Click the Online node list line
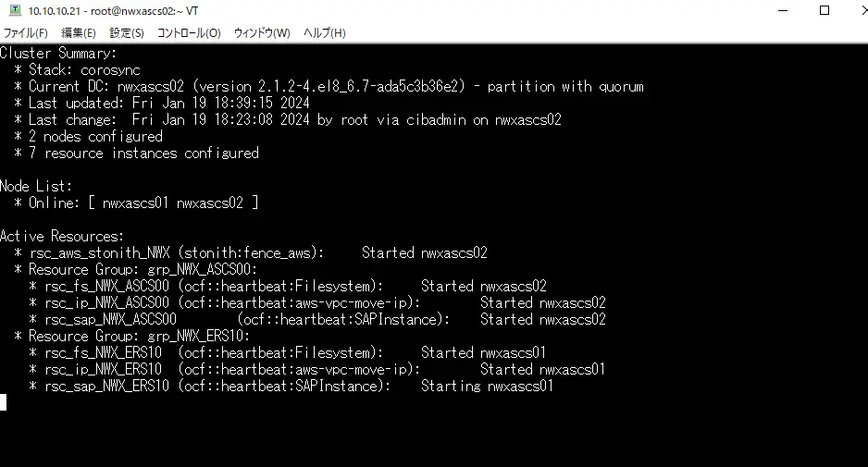This screenshot has height=467, width=868. point(136,203)
